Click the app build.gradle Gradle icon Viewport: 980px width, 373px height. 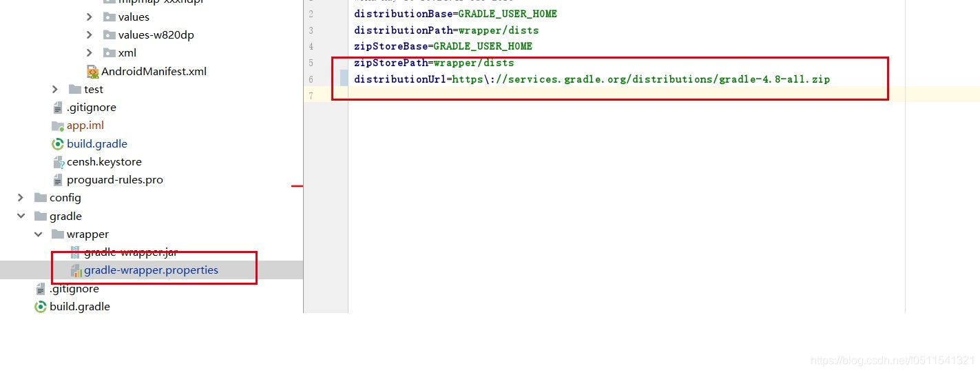(58, 143)
